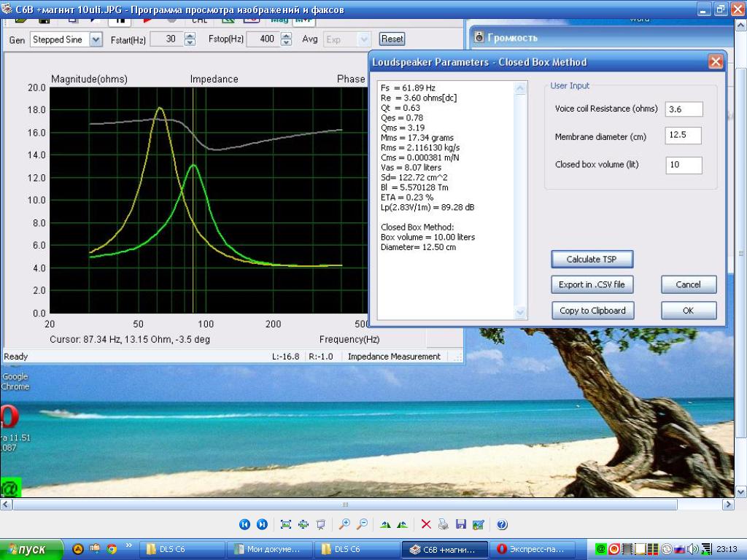Zoom out with the magnifier minus icon

(x=362, y=524)
